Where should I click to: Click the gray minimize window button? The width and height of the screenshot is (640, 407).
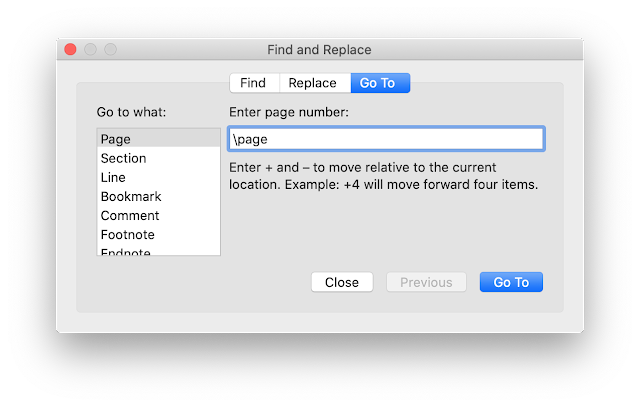[x=90, y=49]
